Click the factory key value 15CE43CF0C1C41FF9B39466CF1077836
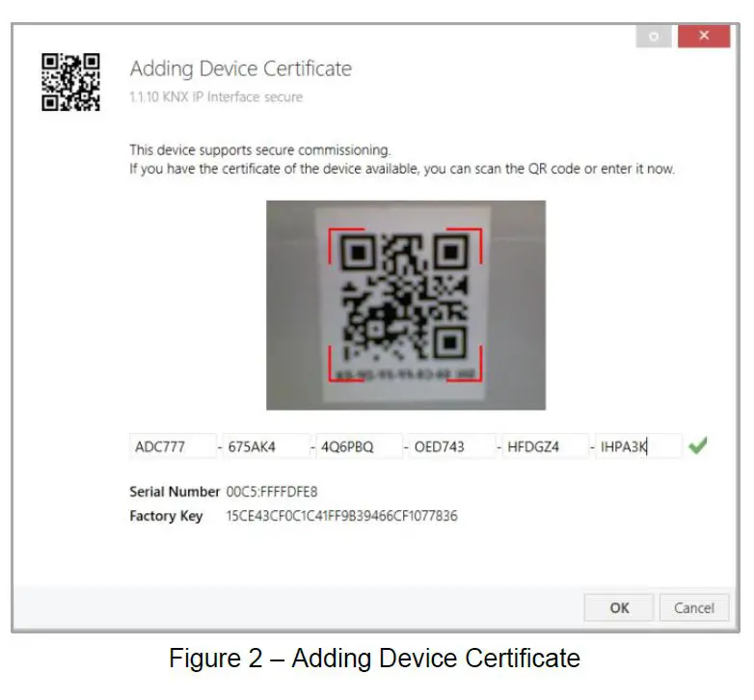754x700 pixels. [342, 516]
